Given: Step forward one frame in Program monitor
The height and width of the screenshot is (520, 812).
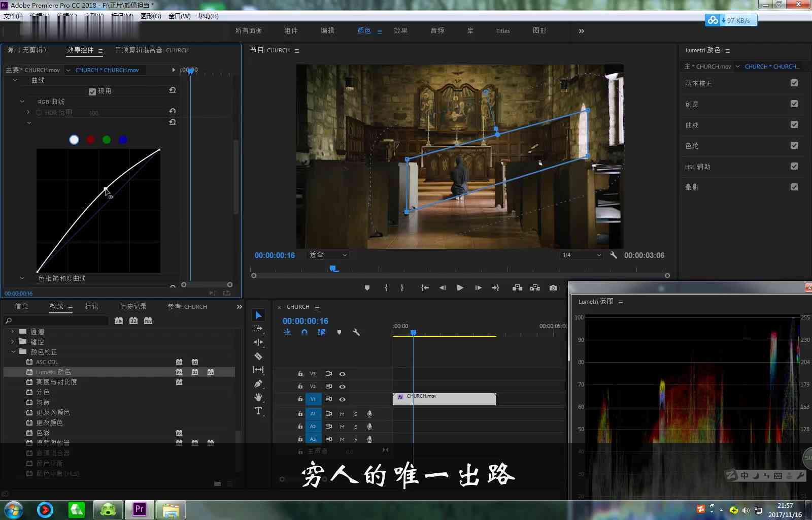Looking at the screenshot, I should pyautogui.click(x=478, y=287).
